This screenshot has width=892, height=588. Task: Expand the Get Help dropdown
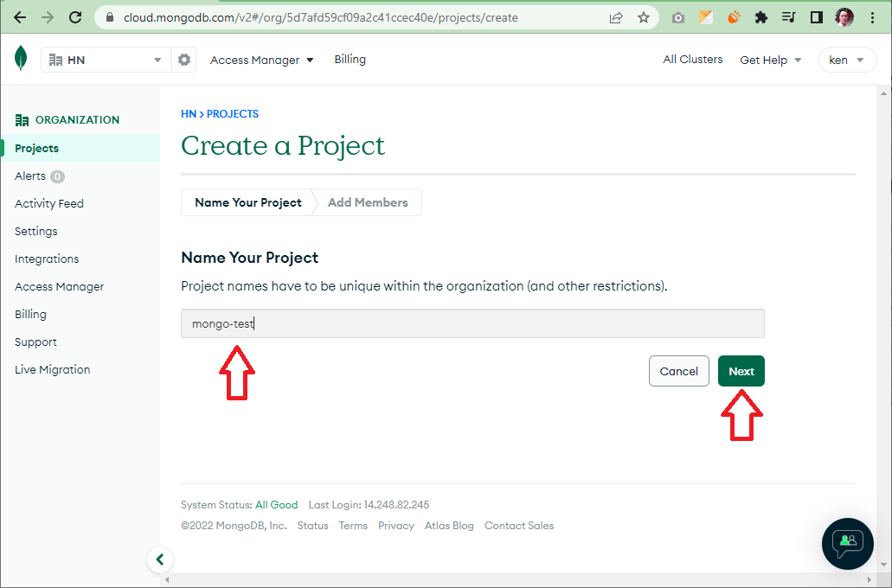(x=769, y=59)
